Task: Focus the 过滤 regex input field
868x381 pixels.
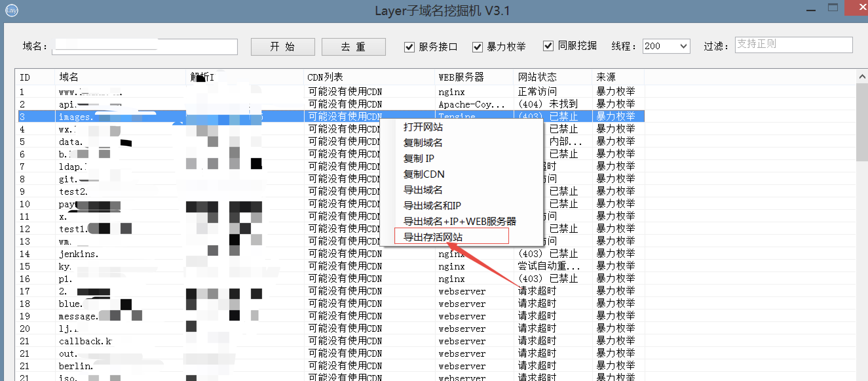Action: coord(793,45)
